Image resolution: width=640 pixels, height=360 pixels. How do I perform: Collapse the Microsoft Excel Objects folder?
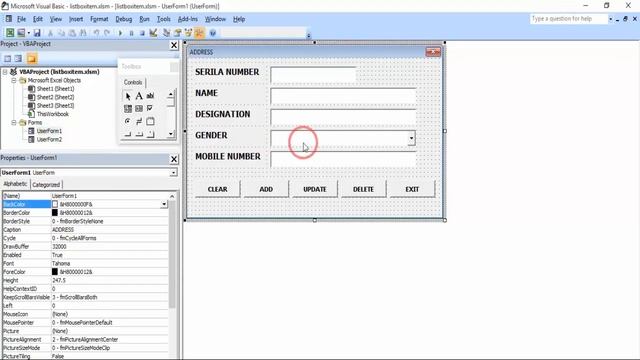coord(13,80)
